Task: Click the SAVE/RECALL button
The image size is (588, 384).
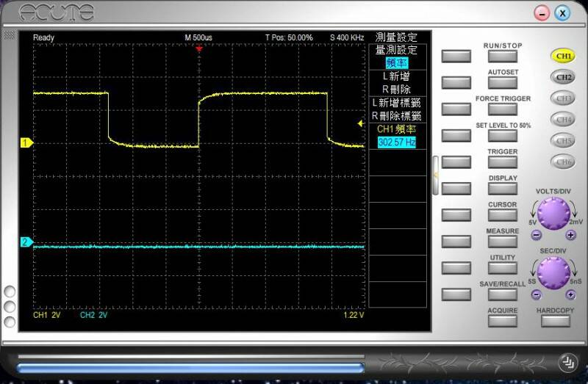Action: 503,294
